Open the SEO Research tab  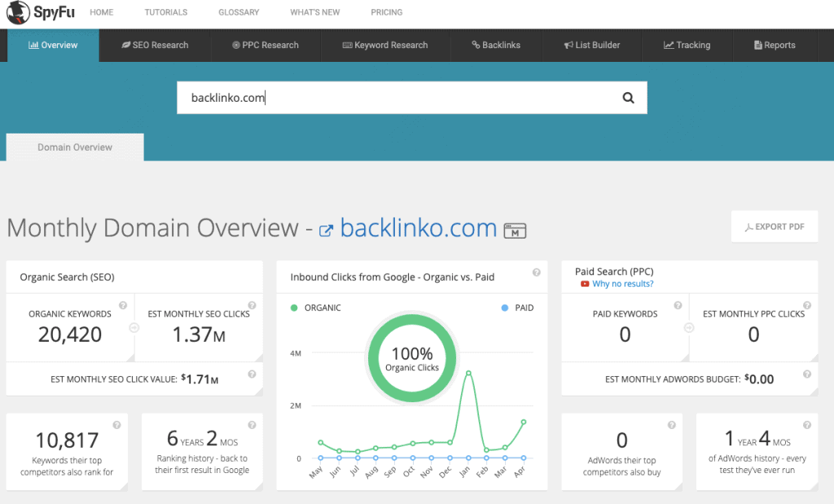point(155,46)
